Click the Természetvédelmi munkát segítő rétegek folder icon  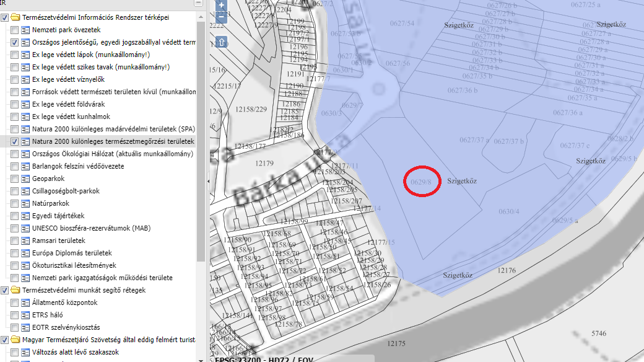[x=15, y=290]
